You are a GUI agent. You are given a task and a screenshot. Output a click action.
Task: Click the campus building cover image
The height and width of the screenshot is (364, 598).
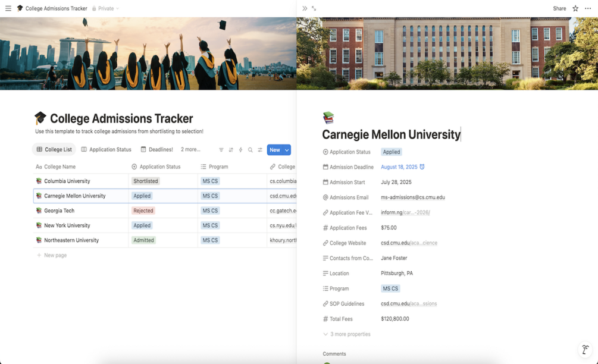tap(447, 54)
